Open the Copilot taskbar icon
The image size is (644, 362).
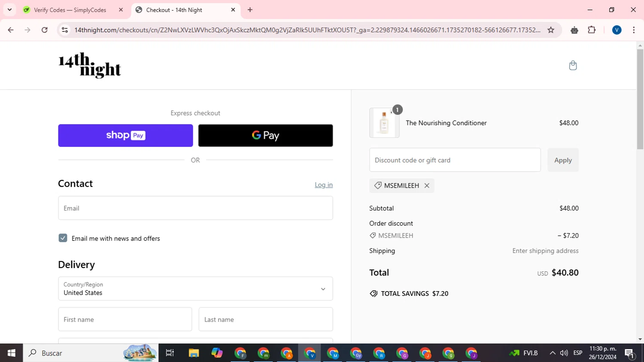217,353
